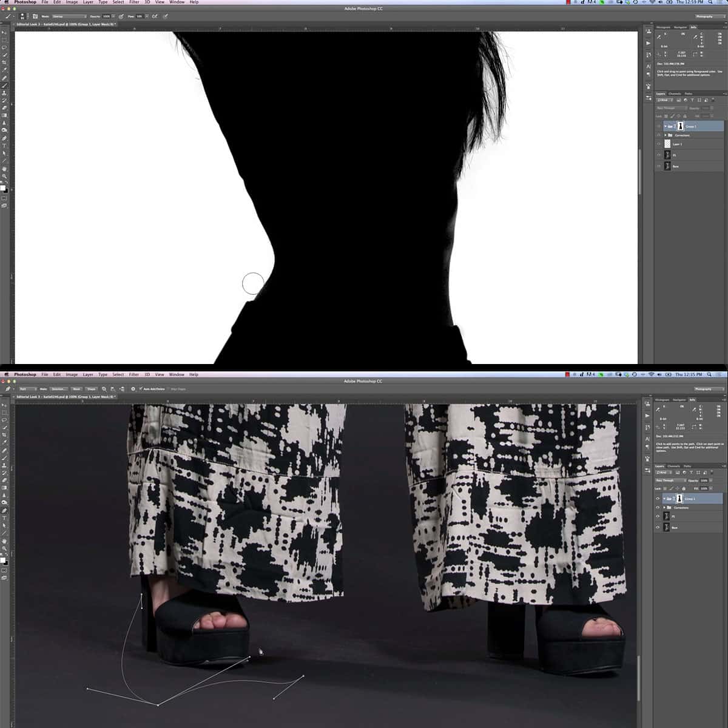Select Group 1 layer mask thumbnail in top window
728x728 pixels.
click(x=681, y=126)
